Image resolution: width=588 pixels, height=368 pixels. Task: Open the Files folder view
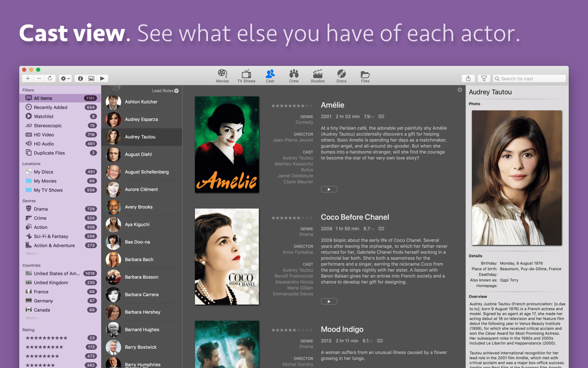point(365,76)
